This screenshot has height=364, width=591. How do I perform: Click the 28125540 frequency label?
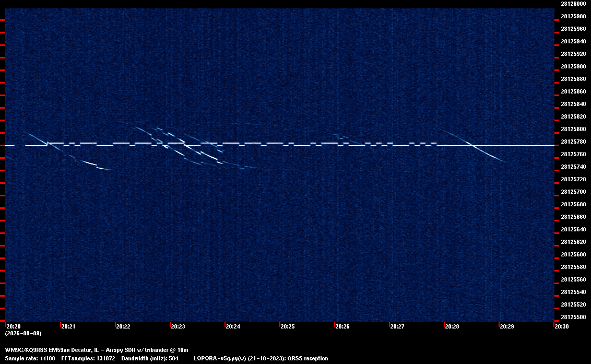click(x=573, y=291)
